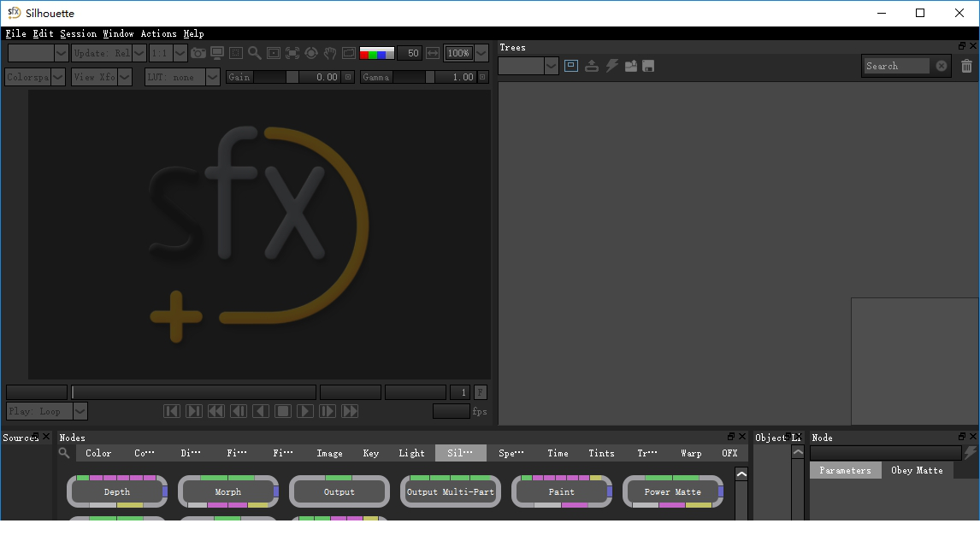Click the Gain reset square button

(x=348, y=77)
